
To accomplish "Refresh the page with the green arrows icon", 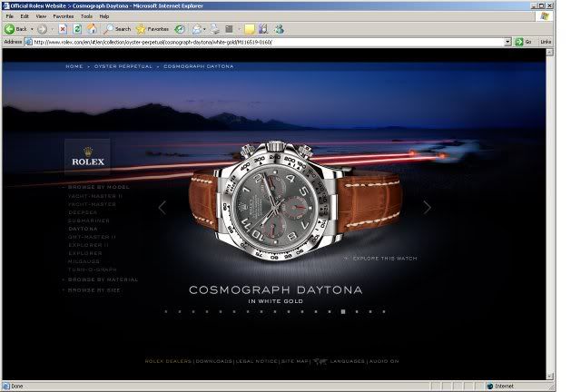I will click(77, 29).
